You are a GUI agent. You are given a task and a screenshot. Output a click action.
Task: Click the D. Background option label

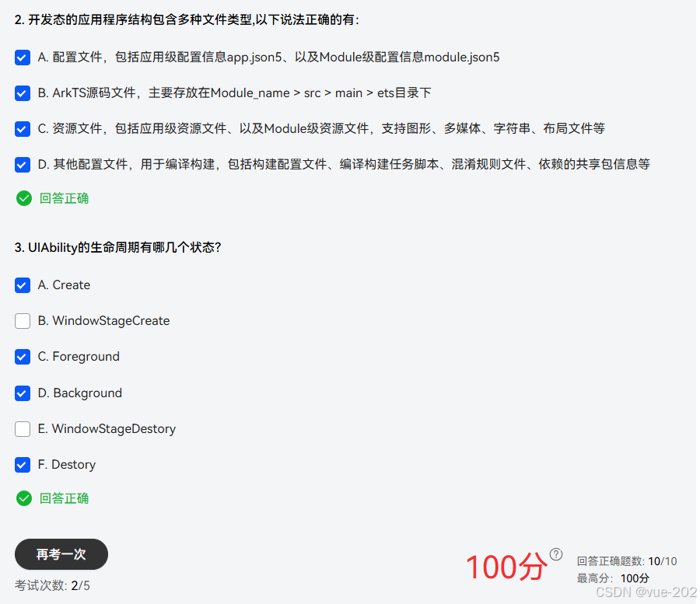[80, 393]
